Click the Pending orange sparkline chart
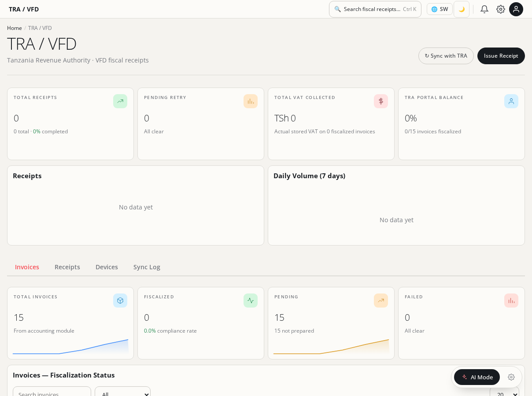The image size is (532, 396). (x=331, y=347)
